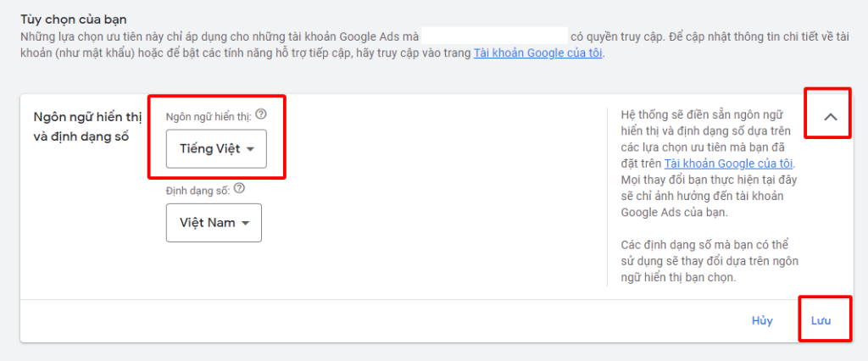Screen dimensions: 868x361
Task: Click the Ngôn ngữ hiển thị: field label
Action: coord(209,116)
